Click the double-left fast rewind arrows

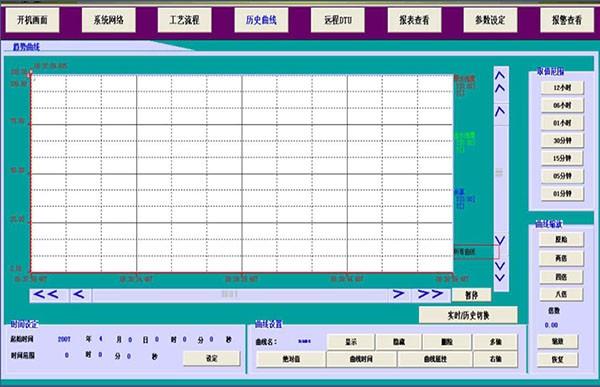click(x=46, y=295)
